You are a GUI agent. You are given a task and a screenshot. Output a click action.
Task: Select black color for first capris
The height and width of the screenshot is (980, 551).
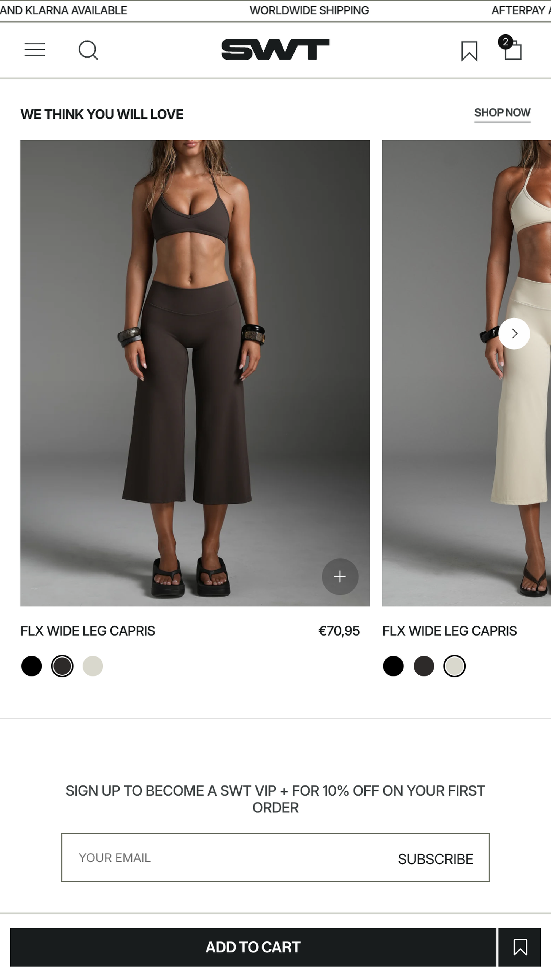point(32,666)
